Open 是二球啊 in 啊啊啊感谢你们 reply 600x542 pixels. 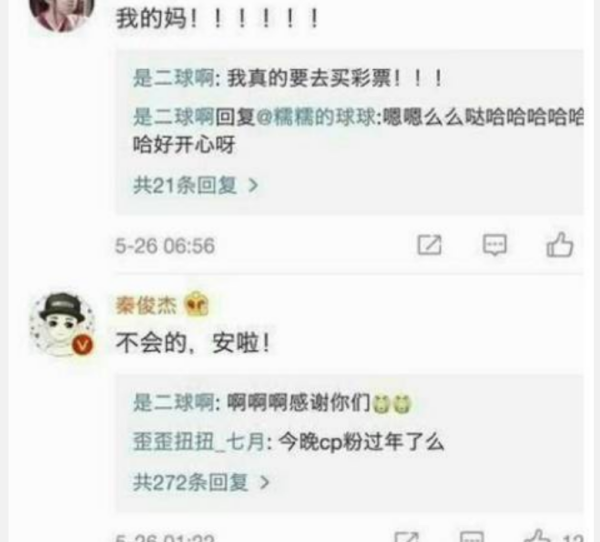173,403
